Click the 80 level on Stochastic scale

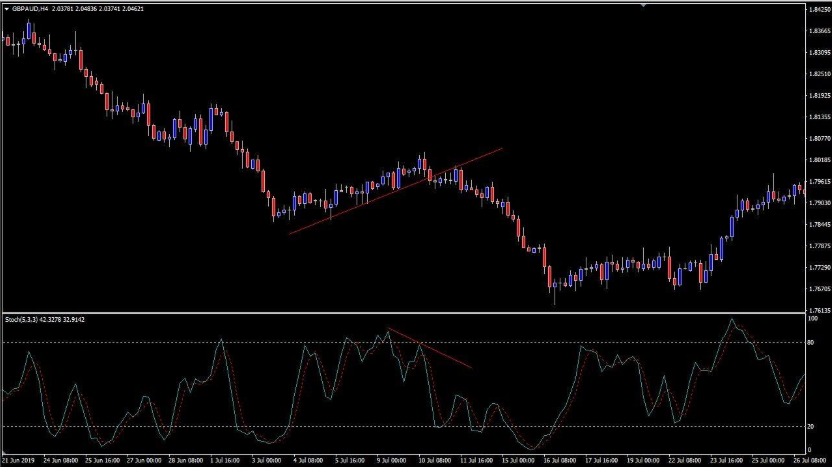pos(812,343)
